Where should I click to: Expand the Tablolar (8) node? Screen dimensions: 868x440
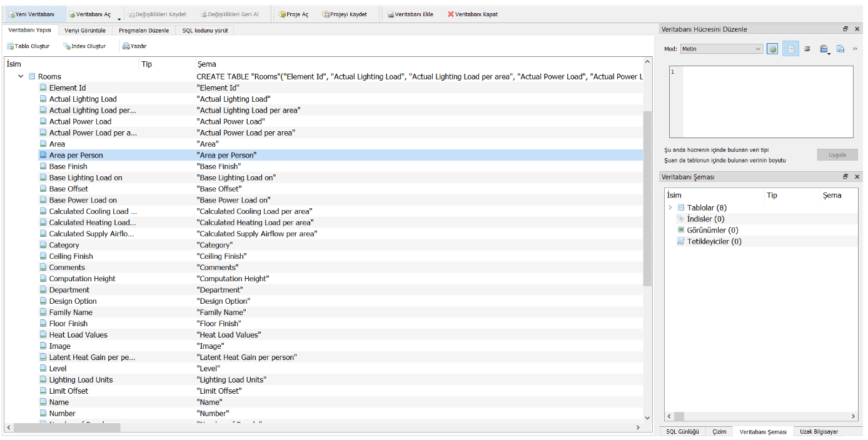click(x=670, y=207)
